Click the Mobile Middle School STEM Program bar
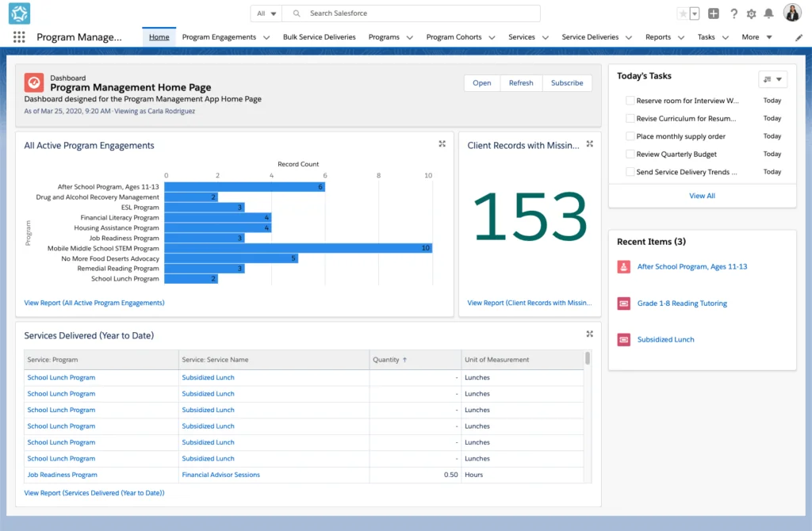The width and height of the screenshot is (812, 531). click(x=298, y=248)
